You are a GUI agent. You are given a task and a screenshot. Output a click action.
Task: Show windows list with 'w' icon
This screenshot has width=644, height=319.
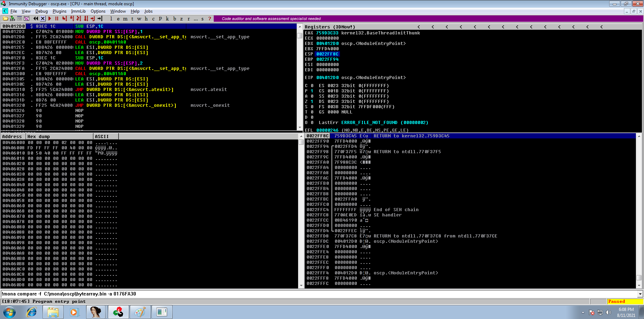[x=139, y=19]
